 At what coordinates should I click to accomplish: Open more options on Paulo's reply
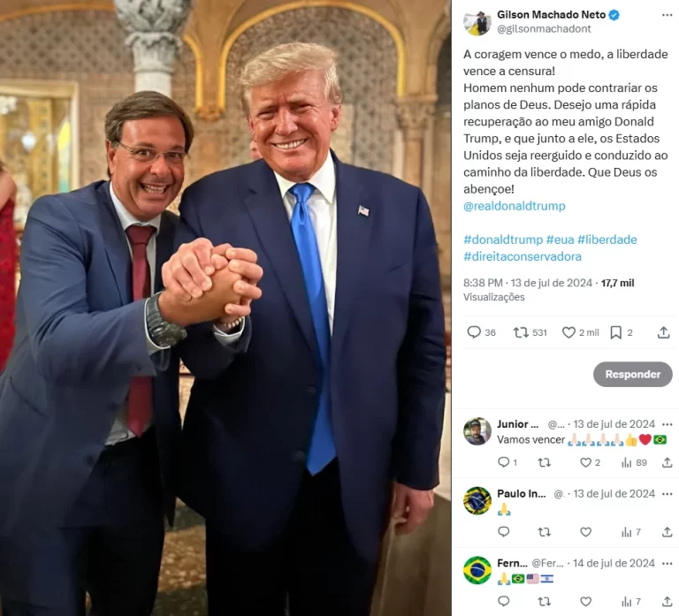pyautogui.click(x=668, y=494)
